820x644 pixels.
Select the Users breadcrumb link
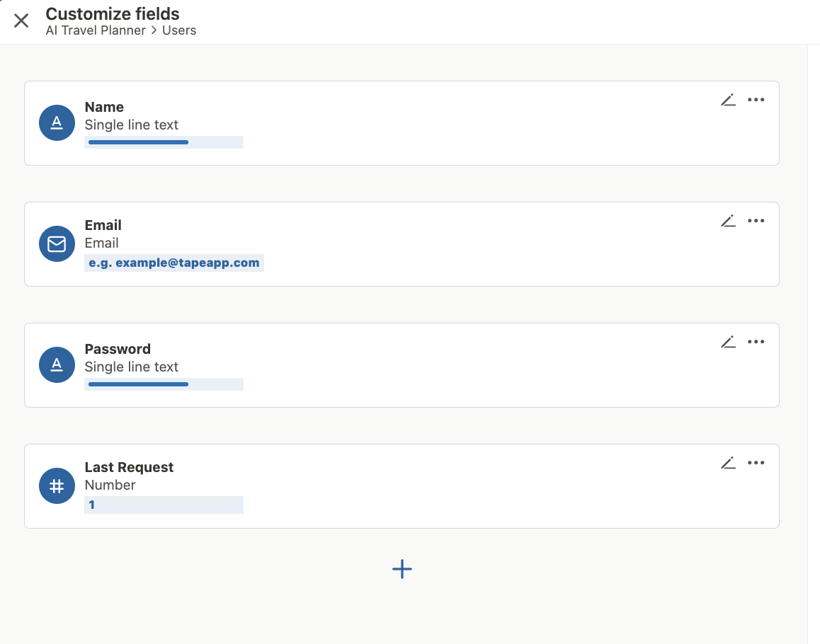179,30
